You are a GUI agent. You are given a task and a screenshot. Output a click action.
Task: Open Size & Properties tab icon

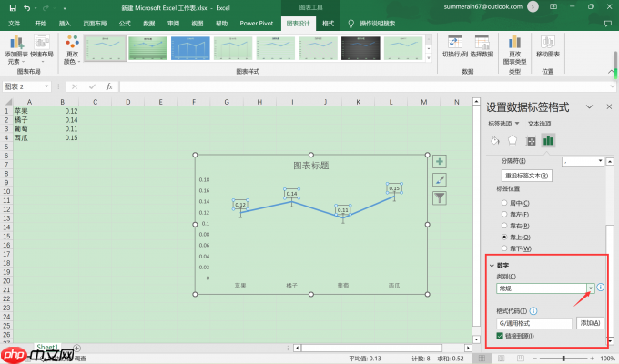pyautogui.click(x=531, y=140)
